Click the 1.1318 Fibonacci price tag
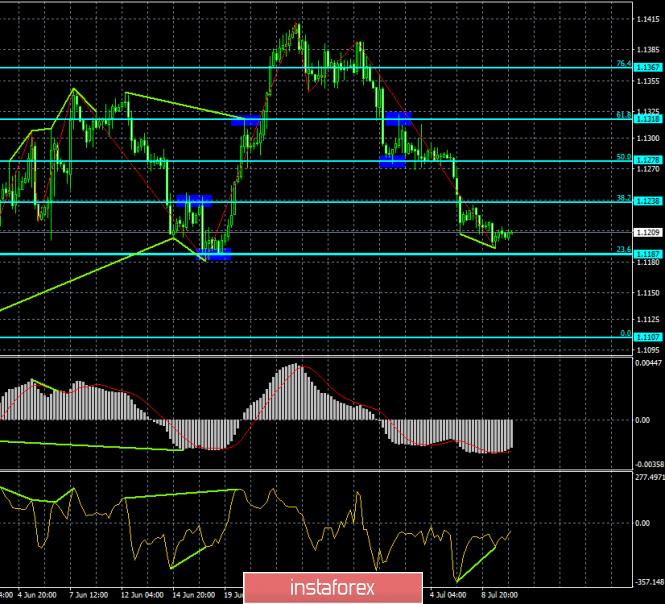Screen dimensions: 665x604 (x=648, y=119)
